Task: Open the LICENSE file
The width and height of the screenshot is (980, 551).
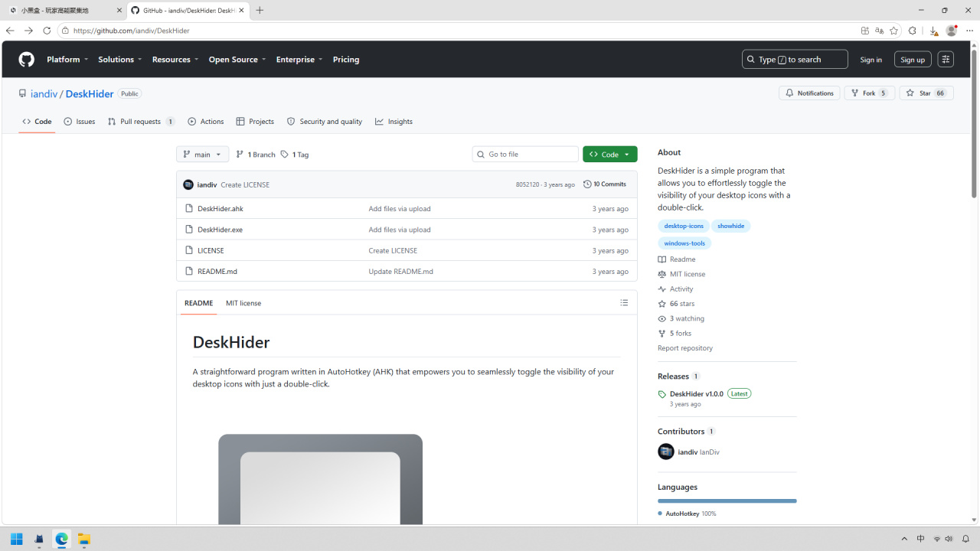Action: point(211,251)
